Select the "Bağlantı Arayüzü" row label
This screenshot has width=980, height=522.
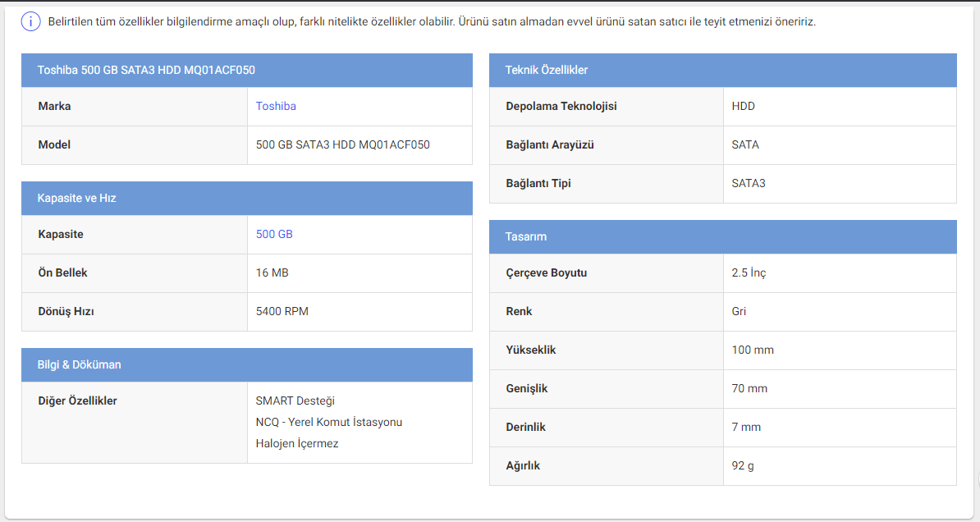(x=550, y=145)
